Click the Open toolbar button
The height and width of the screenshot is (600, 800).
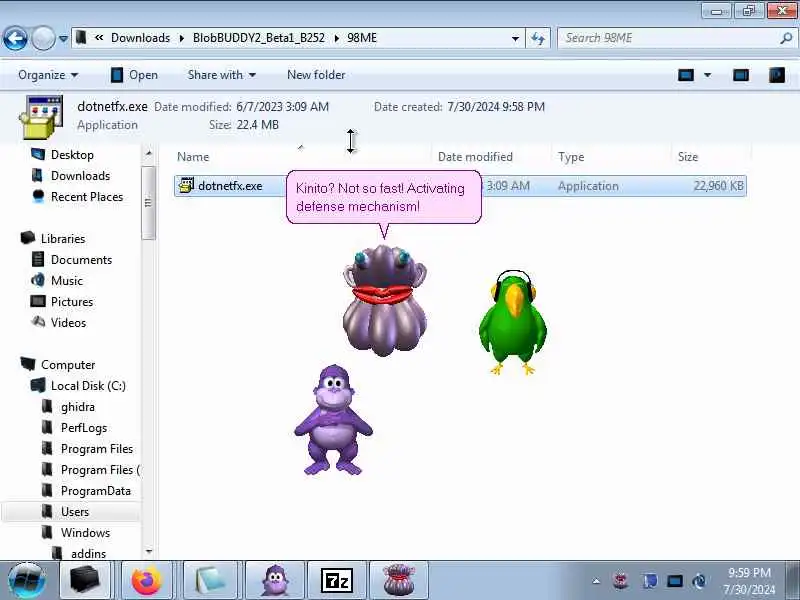pyautogui.click(x=134, y=75)
